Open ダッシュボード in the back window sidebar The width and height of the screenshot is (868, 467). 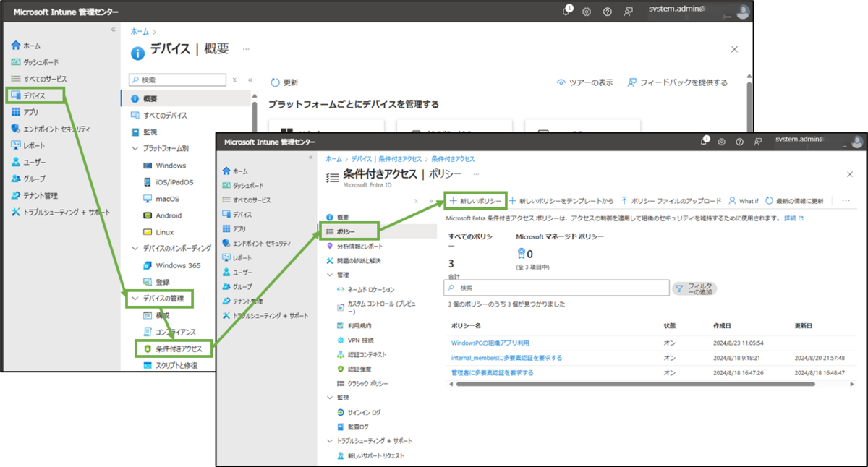(x=35, y=62)
